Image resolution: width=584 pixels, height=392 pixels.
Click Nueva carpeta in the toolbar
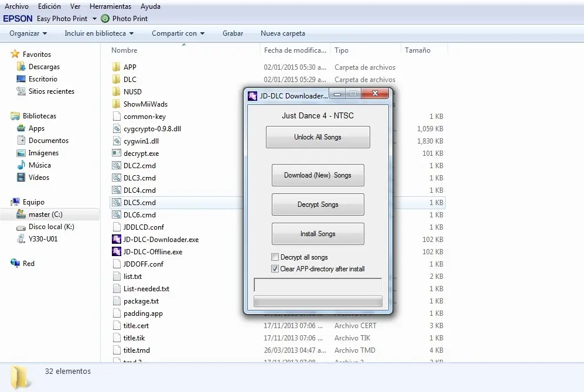point(283,33)
